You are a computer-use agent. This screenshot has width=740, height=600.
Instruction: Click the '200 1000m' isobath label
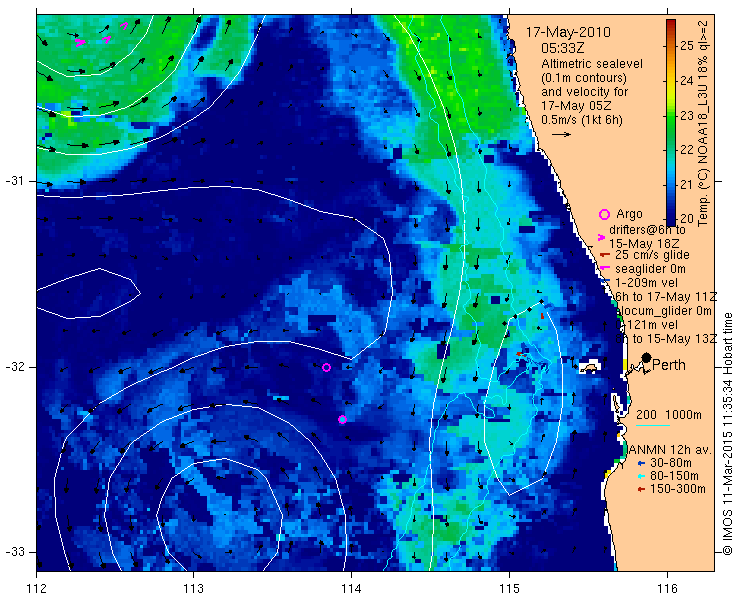(x=669, y=415)
